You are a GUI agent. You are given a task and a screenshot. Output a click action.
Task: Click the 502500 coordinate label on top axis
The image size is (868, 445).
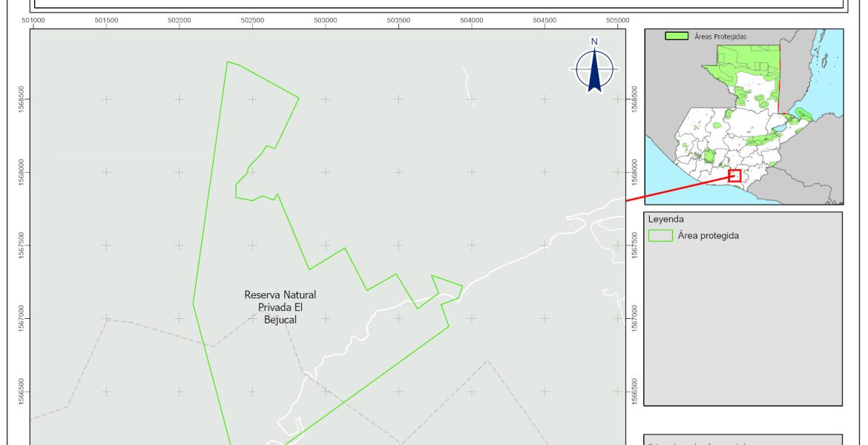tap(252, 20)
